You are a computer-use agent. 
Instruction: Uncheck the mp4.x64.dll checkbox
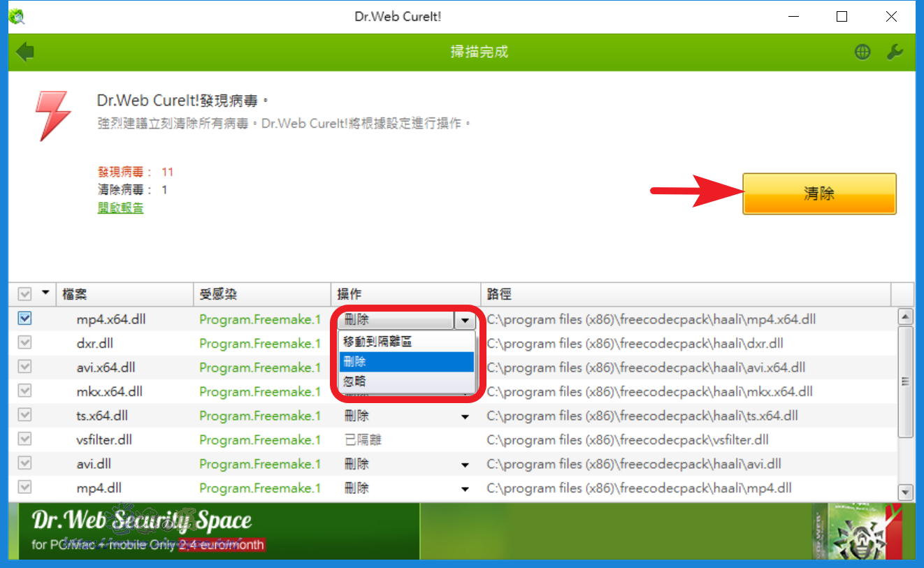click(25, 319)
